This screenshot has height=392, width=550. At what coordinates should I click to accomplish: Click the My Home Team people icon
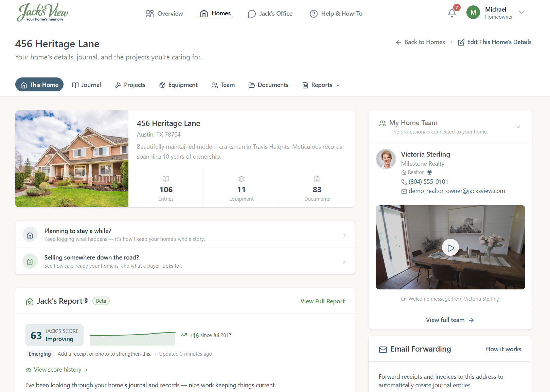tap(383, 123)
